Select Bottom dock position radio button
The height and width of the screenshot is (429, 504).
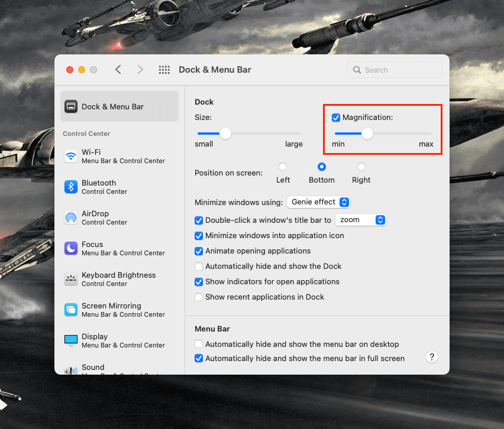coord(321,167)
